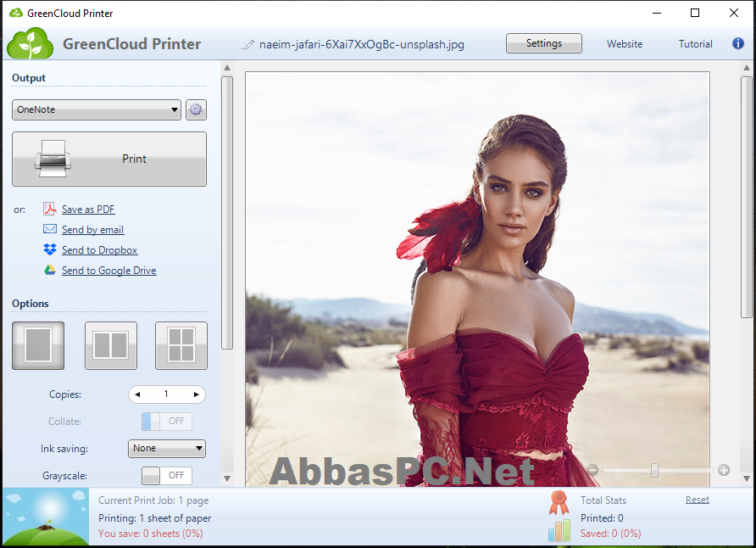The width and height of the screenshot is (756, 548).
Task: Click the Reset stats link
Action: coord(698,500)
